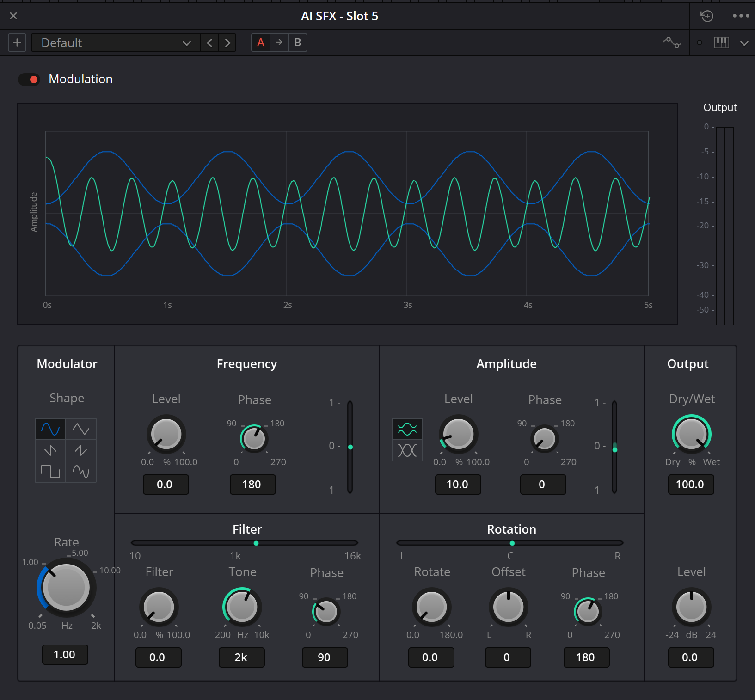Click the Dry/Wet knob

click(691, 434)
